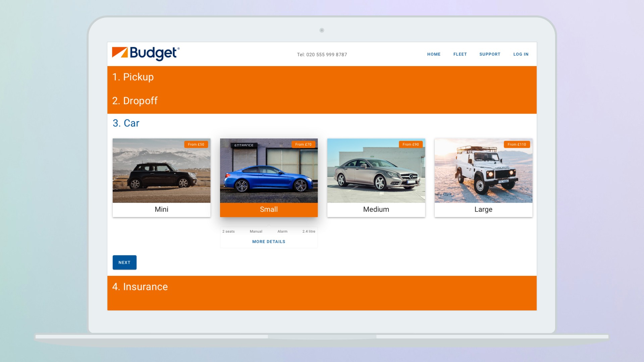The height and width of the screenshot is (362, 644).
Task: Click Log In in the header
Action: coord(521,54)
